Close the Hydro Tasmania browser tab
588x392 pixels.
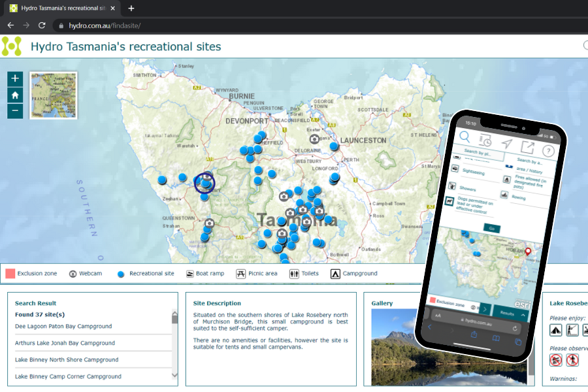click(112, 8)
